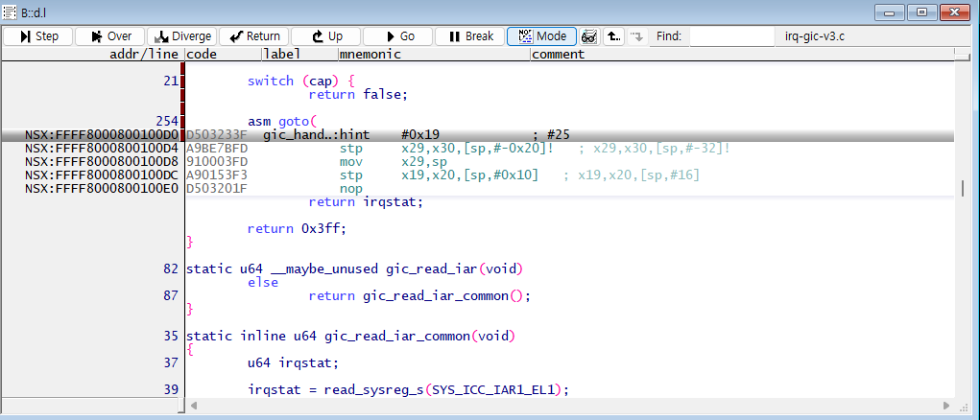Minimize the B::d.l window
The width and height of the screenshot is (980, 420).
pos(891,12)
